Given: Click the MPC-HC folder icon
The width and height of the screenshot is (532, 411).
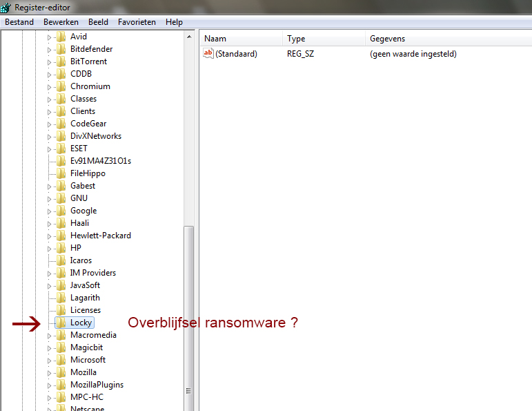Looking at the screenshot, I should point(61,397).
